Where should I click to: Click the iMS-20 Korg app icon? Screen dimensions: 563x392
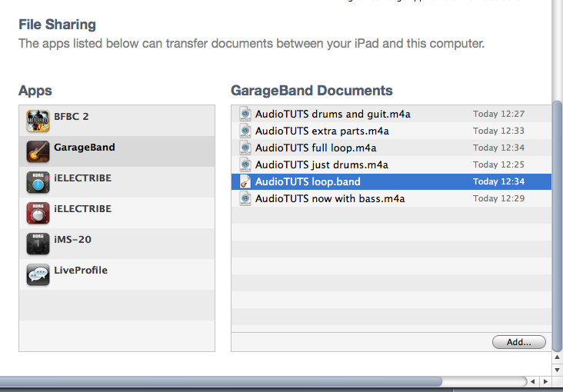(38, 244)
